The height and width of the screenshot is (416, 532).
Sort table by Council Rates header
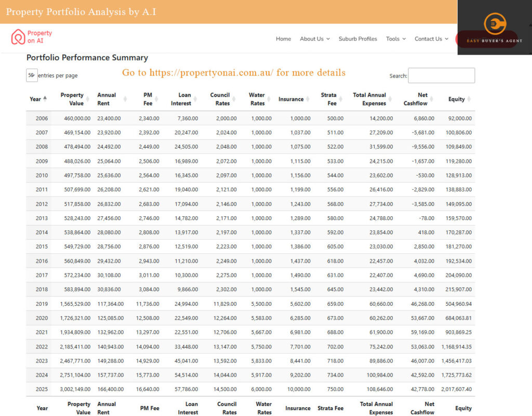pos(220,99)
